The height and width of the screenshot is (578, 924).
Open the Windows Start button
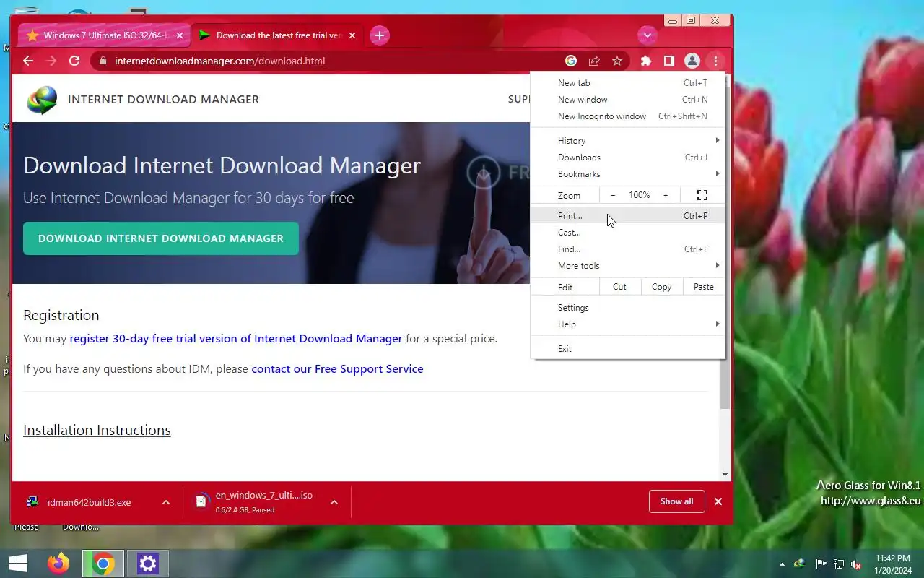point(18,564)
